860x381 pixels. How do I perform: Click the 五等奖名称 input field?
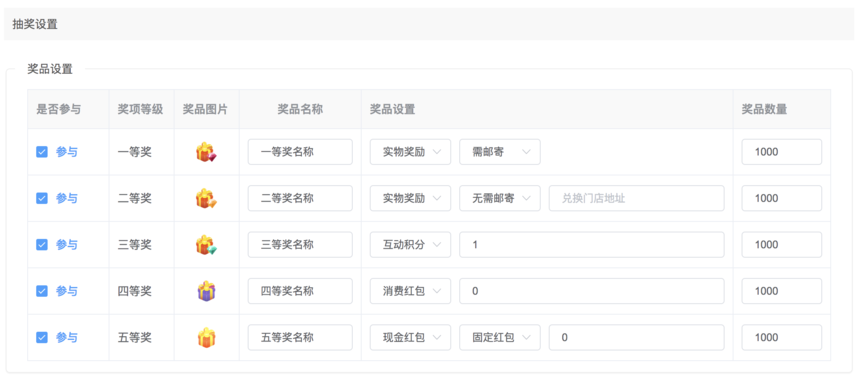[x=300, y=338]
